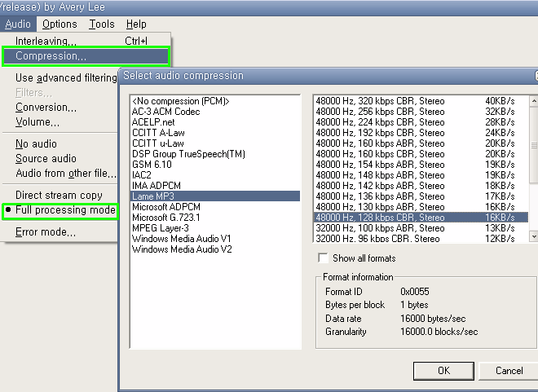The image size is (538, 392).
Task: Open the Tools menu
Action: tap(102, 24)
